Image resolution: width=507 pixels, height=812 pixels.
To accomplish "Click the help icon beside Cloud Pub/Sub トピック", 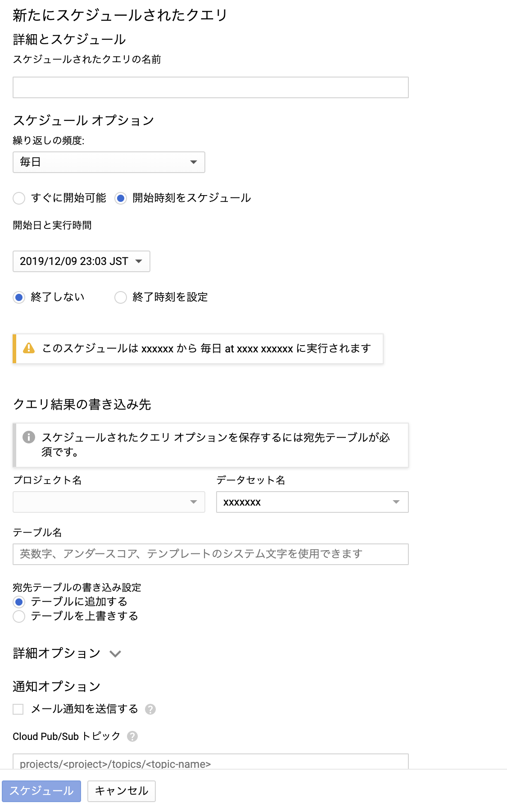I will tap(132, 737).
